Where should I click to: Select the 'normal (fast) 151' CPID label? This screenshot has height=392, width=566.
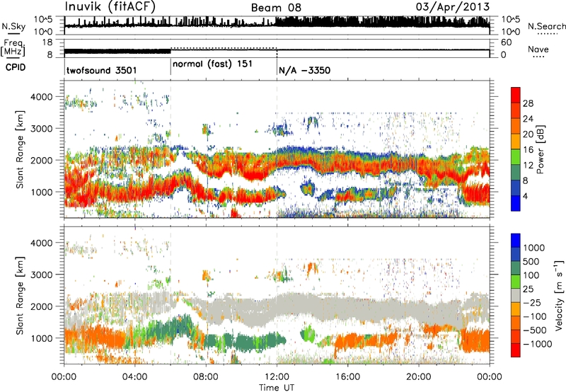pyautogui.click(x=212, y=64)
